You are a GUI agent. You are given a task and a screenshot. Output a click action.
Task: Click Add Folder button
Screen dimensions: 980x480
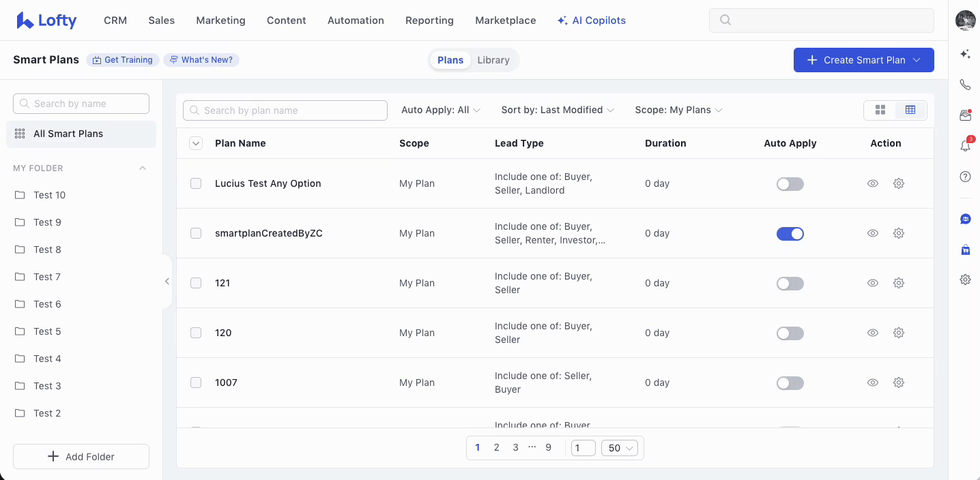point(81,457)
